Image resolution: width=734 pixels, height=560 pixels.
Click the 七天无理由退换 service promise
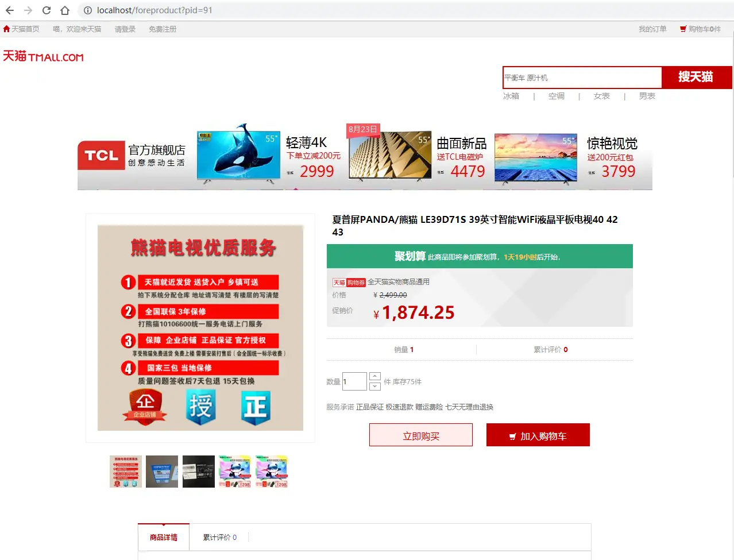(x=469, y=407)
